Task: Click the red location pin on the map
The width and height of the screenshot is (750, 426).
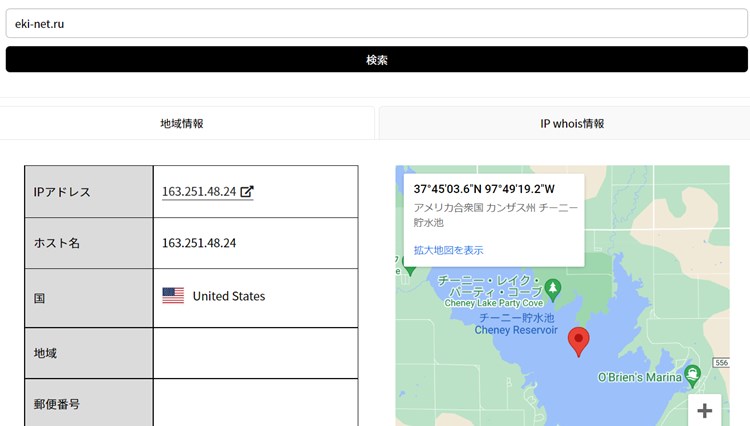Action: click(578, 341)
